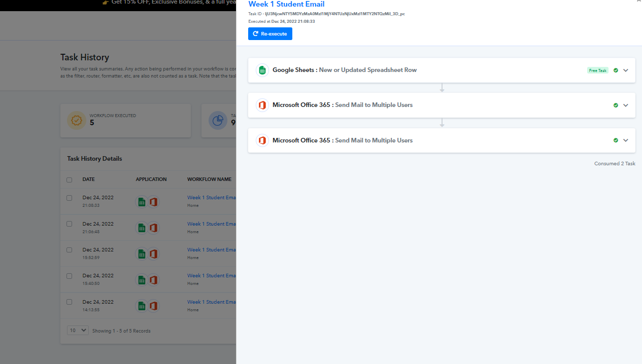Click green success check on Google Sheets step
This screenshot has width=642, height=364.
tap(616, 70)
